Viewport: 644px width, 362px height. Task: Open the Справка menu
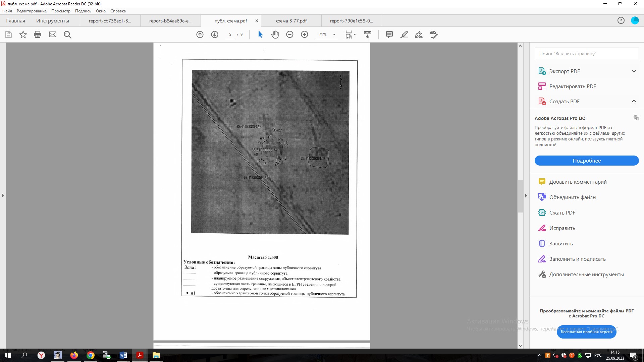pos(118,11)
